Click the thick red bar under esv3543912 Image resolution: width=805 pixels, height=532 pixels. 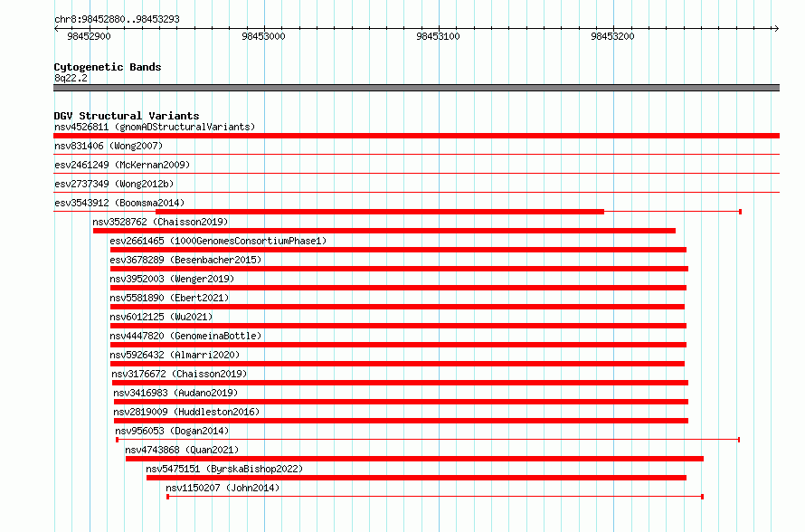pos(380,212)
